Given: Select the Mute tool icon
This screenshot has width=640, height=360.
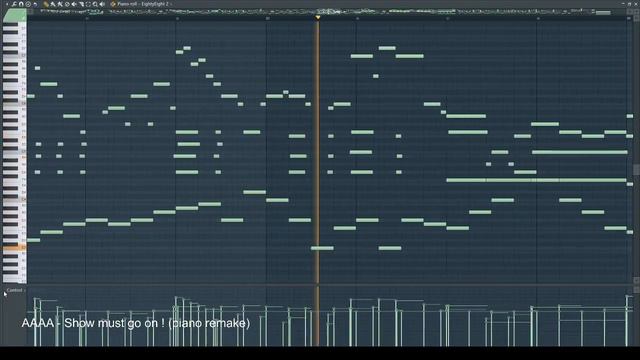Looking at the screenshot, I should click(74, 4).
